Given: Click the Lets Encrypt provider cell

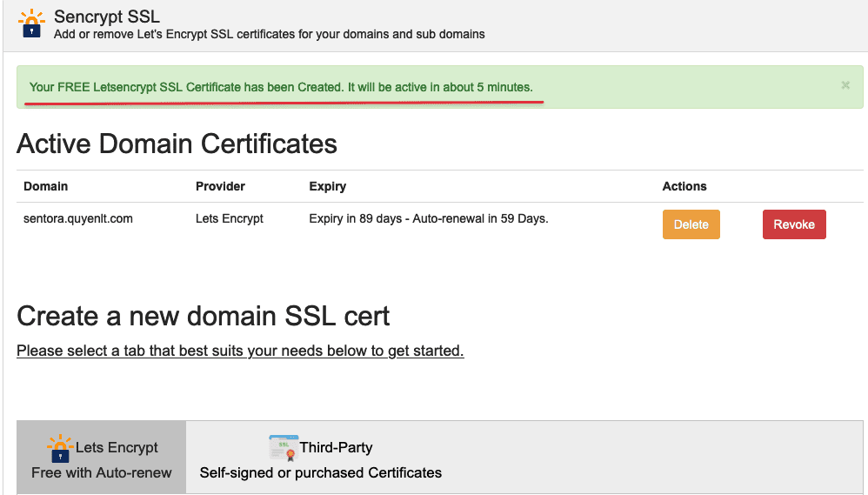Looking at the screenshot, I should [x=229, y=218].
